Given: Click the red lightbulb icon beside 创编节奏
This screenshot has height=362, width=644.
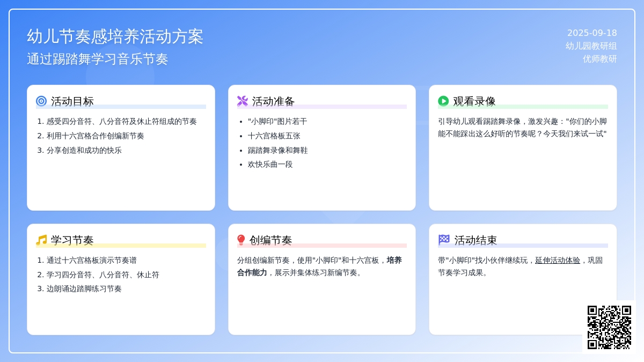Looking at the screenshot, I should point(241,240).
